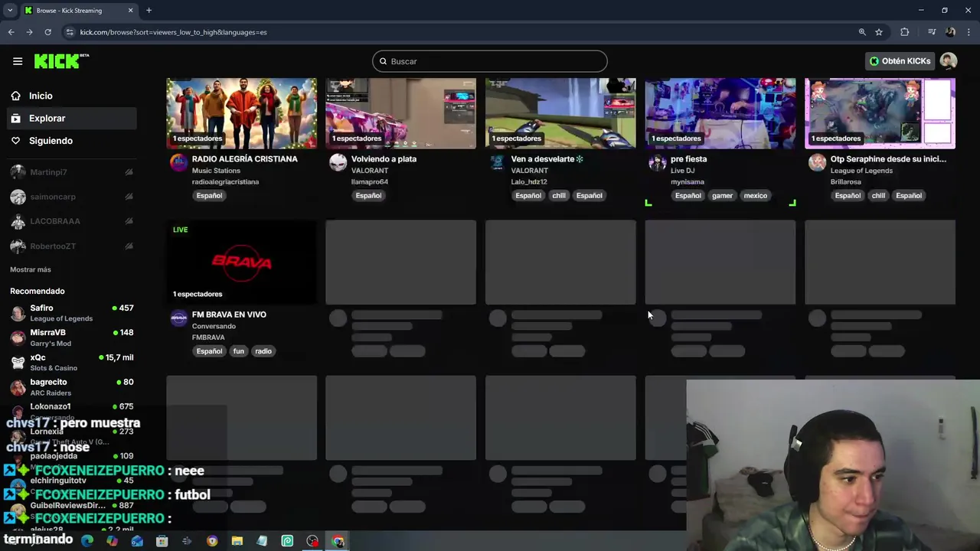
Task: Click Safiro's avatar in Recomendado
Action: coord(18,313)
